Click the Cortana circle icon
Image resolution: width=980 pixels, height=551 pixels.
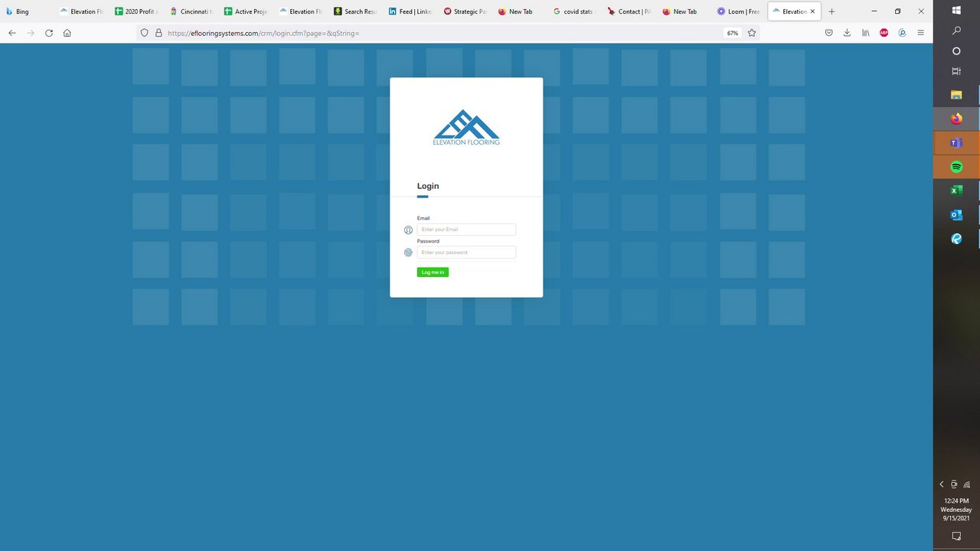pos(956,51)
